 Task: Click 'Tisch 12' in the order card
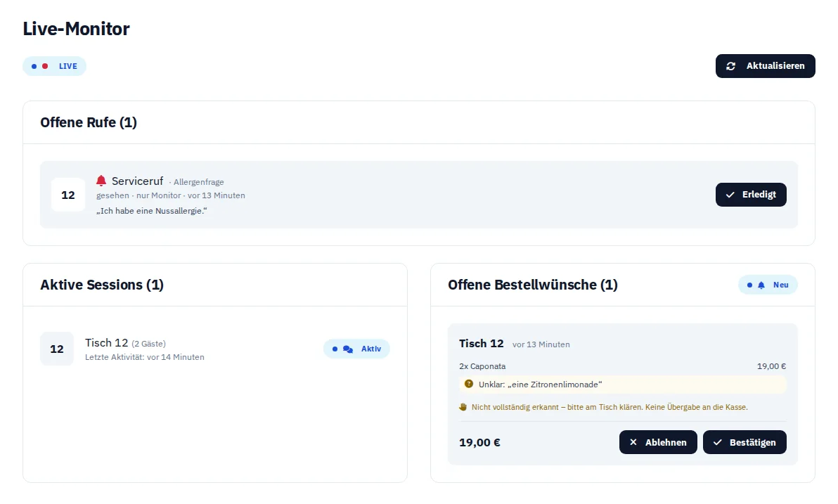pyautogui.click(x=481, y=344)
